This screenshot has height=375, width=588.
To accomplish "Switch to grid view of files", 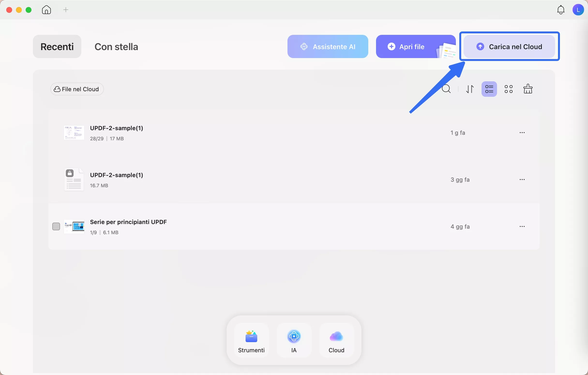I will pyautogui.click(x=509, y=89).
